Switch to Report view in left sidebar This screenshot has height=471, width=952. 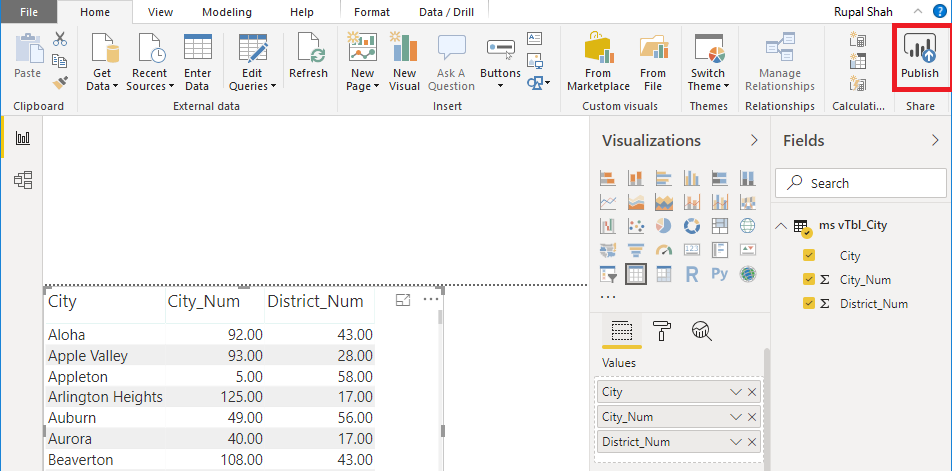23,138
